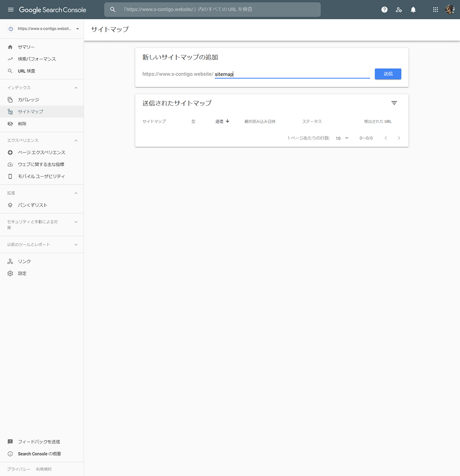Click the search magnifier in the top bar
This screenshot has height=476, width=460.
pyautogui.click(x=112, y=9)
